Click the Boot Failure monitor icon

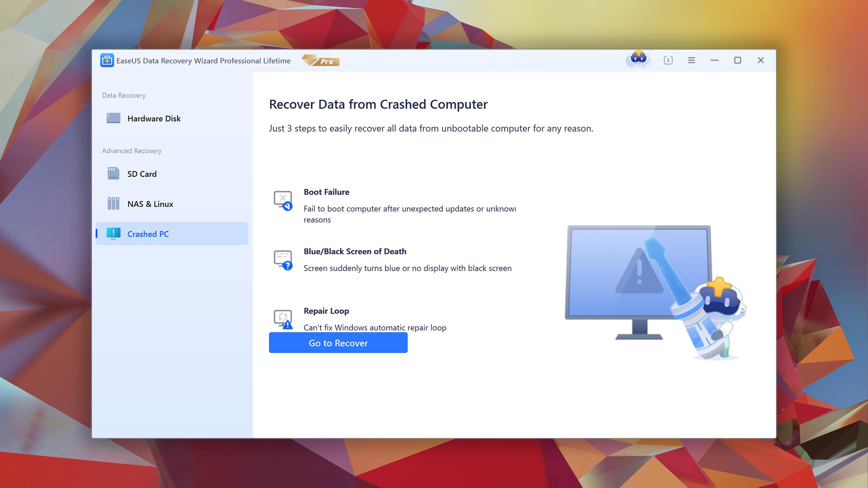coord(283,201)
